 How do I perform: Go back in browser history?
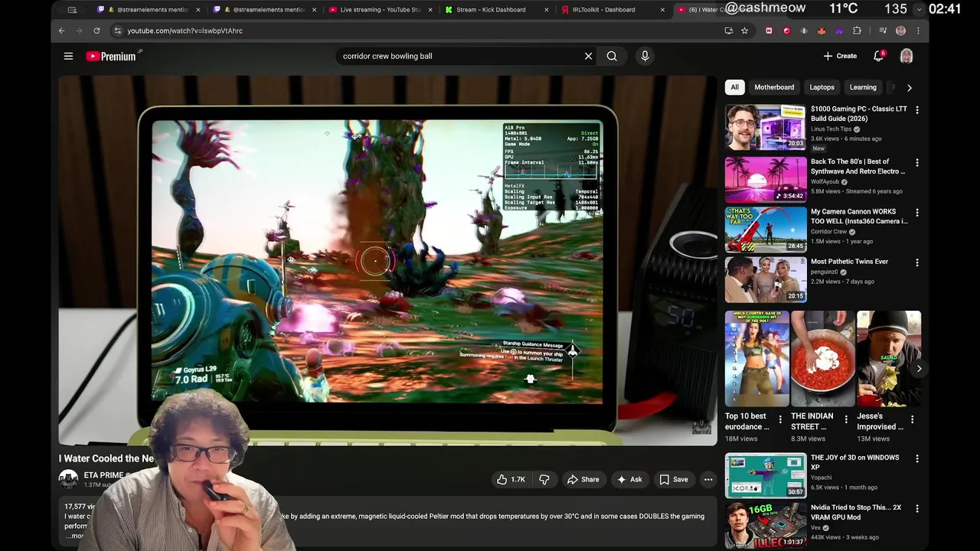pos(62,31)
